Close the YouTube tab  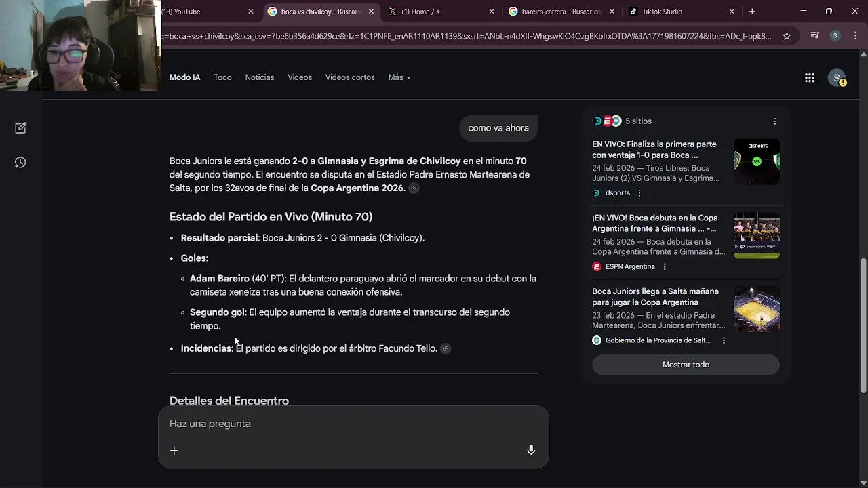250,12
